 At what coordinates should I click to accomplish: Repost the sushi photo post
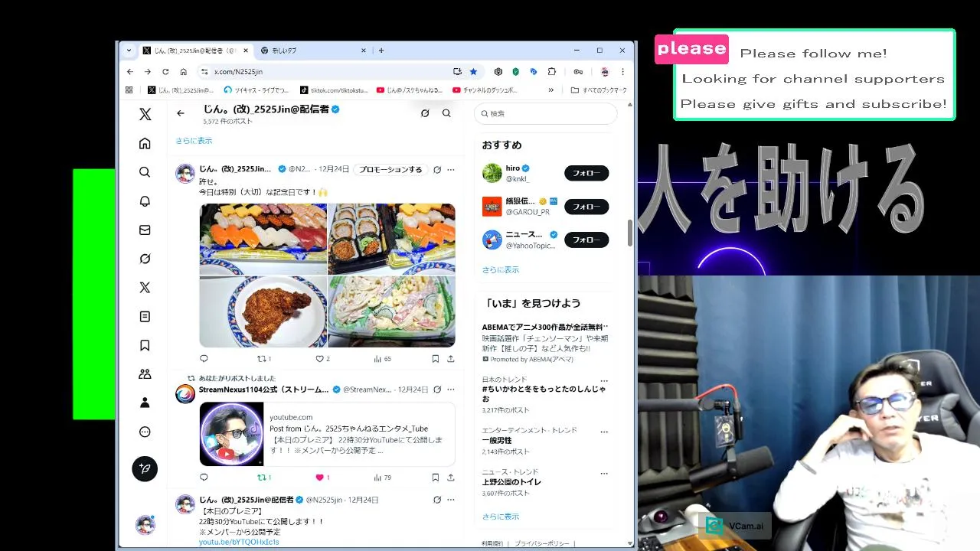click(264, 358)
